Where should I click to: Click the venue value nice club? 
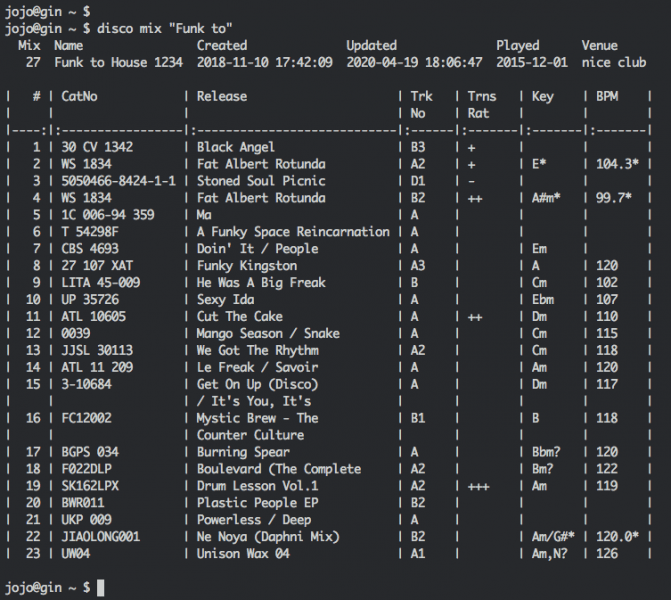click(614, 62)
